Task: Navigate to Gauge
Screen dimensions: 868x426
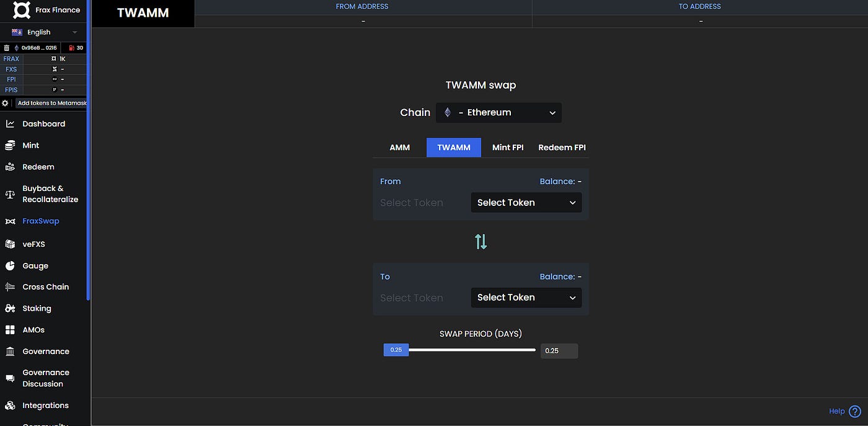Action: pyautogui.click(x=35, y=266)
